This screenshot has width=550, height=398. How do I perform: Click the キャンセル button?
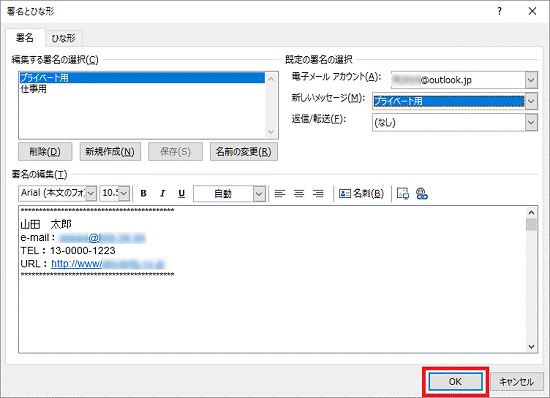coord(516,382)
